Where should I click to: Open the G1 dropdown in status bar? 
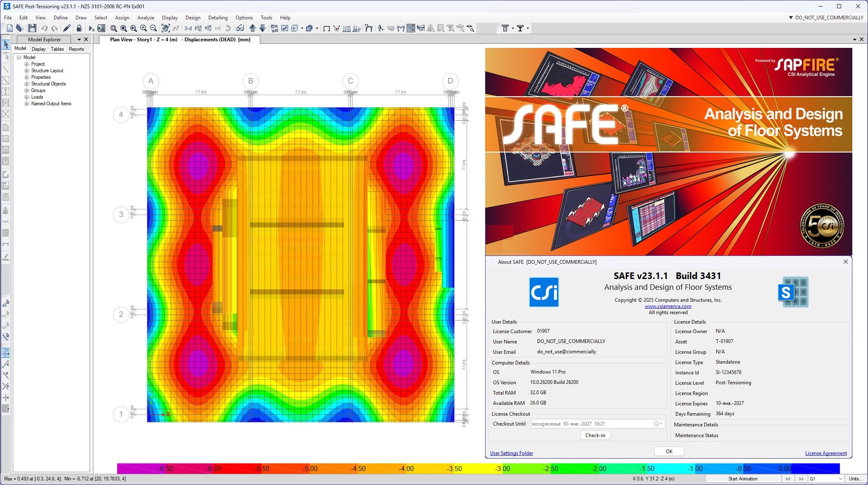[840, 479]
